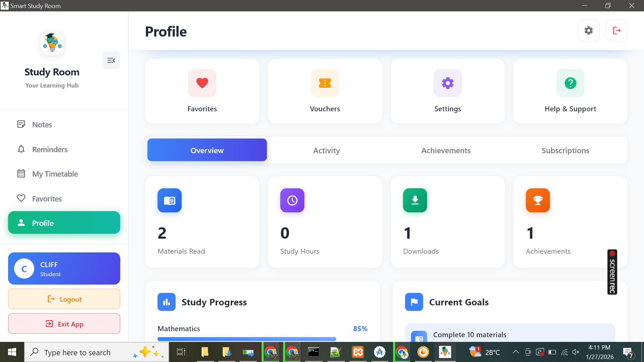Image resolution: width=644 pixels, height=362 pixels.
Task: Click the Exit App button
Action: click(x=64, y=323)
